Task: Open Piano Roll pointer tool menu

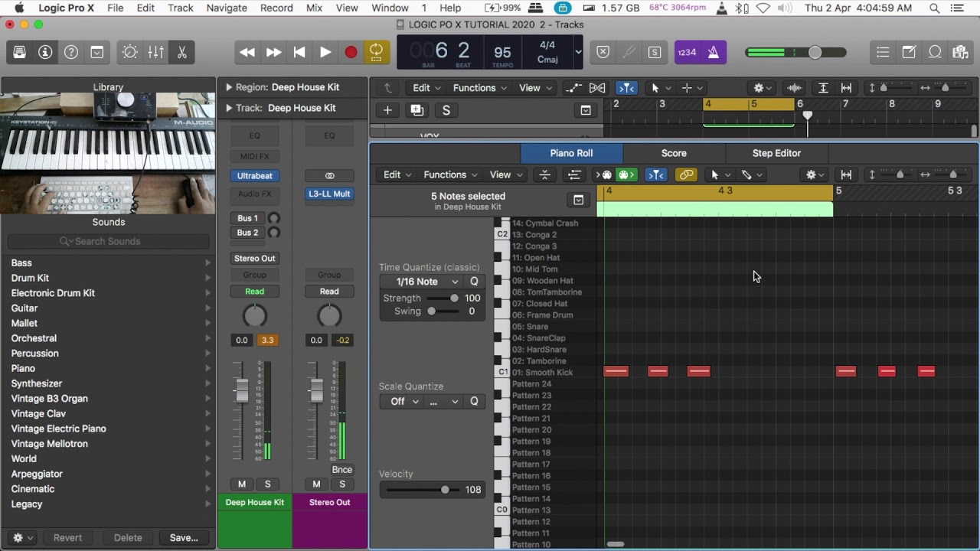Action: 720,175
